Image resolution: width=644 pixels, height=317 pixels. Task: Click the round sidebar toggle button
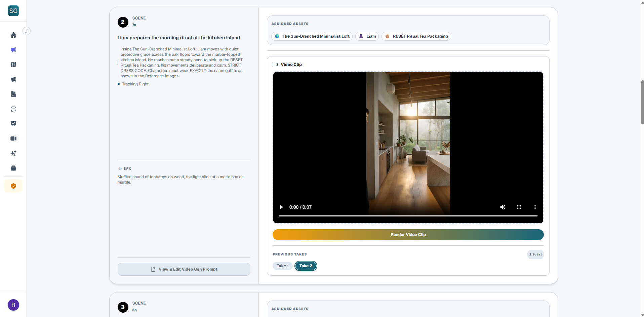point(27,31)
